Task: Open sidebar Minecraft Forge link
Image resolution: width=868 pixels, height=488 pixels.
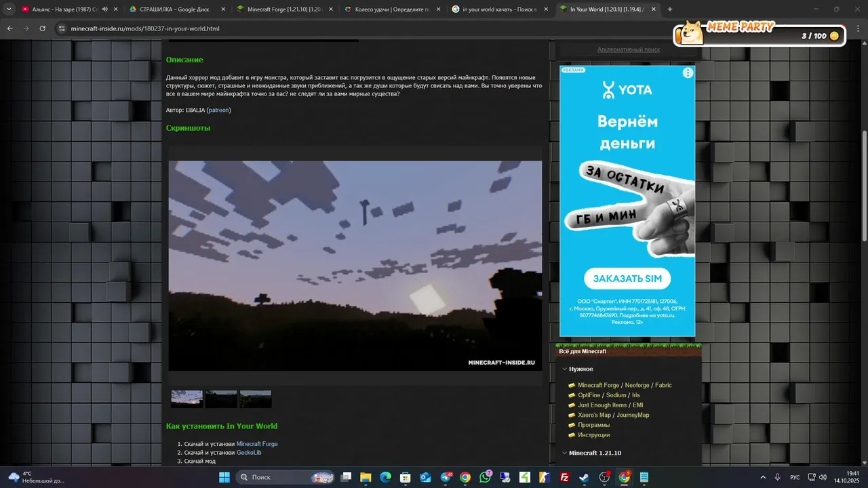Action: click(599, 385)
